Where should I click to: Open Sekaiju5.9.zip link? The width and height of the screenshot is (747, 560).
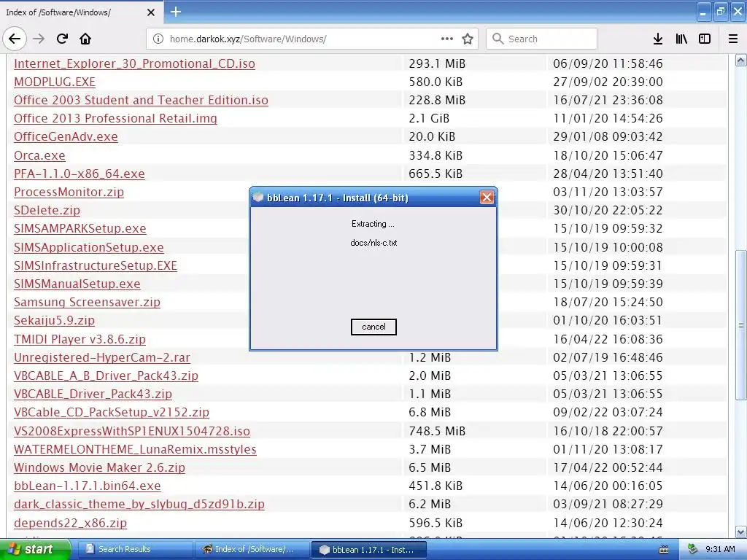pyautogui.click(x=54, y=320)
